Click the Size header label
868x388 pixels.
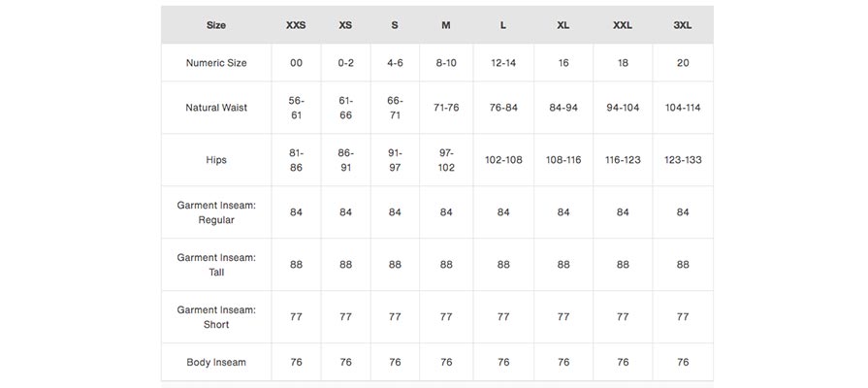(x=216, y=25)
